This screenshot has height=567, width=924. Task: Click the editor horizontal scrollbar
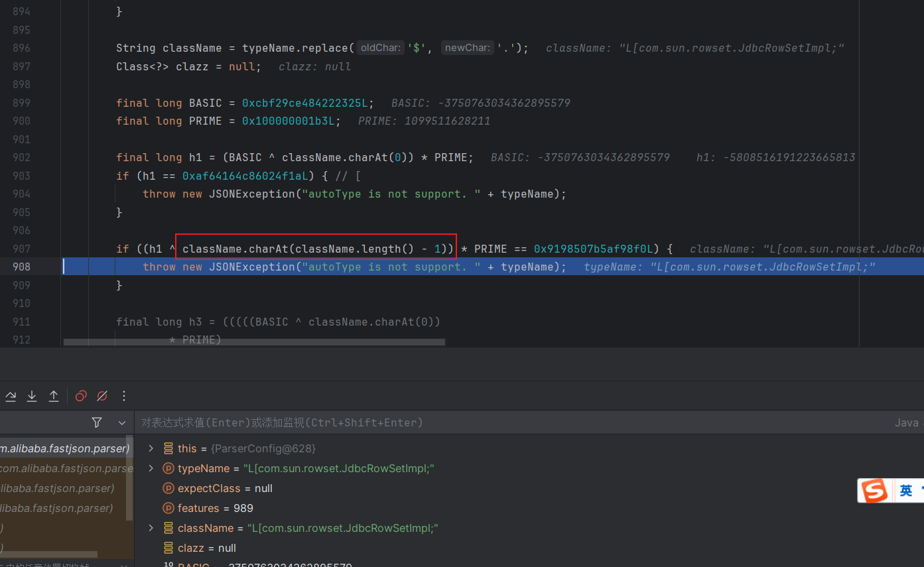coord(254,342)
